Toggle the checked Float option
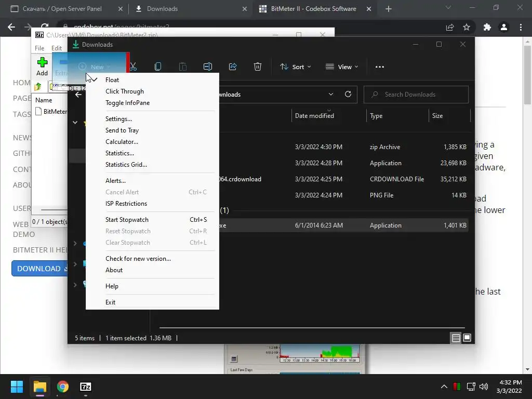532x399 pixels. coord(152,79)
